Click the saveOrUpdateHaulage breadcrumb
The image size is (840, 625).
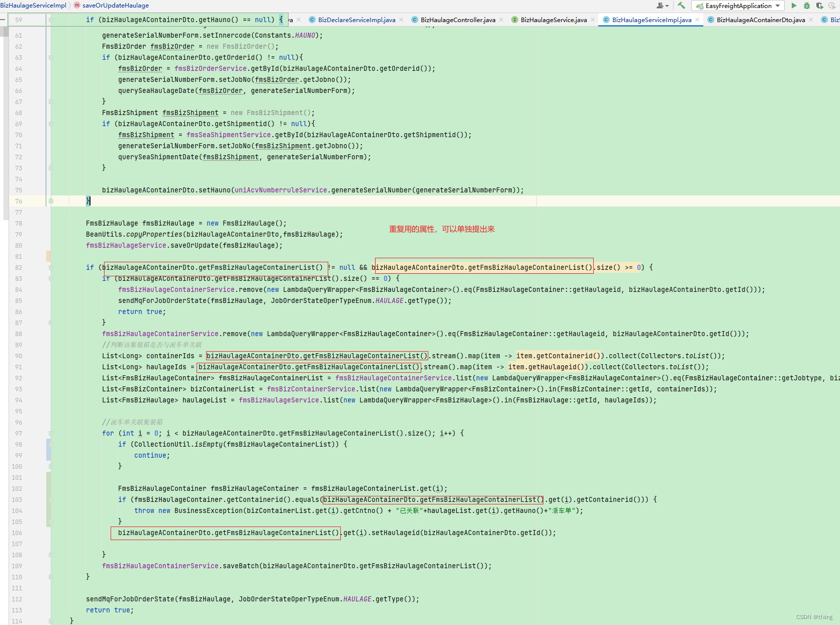click(115, 5)
